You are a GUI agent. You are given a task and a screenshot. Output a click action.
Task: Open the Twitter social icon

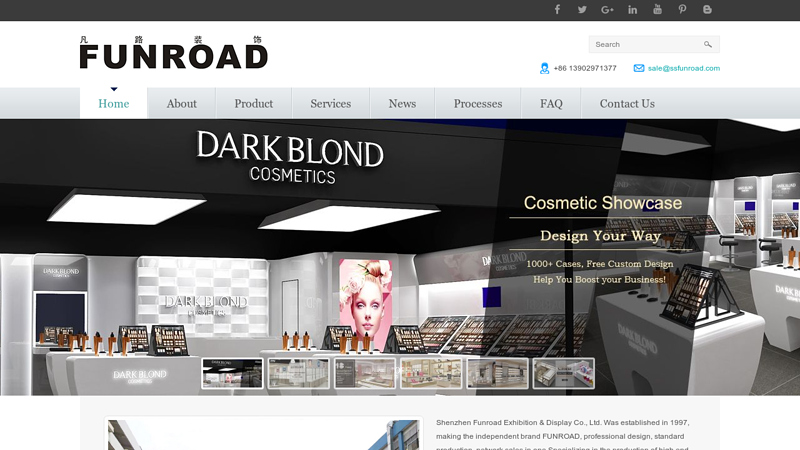click(x=582, y=10)
